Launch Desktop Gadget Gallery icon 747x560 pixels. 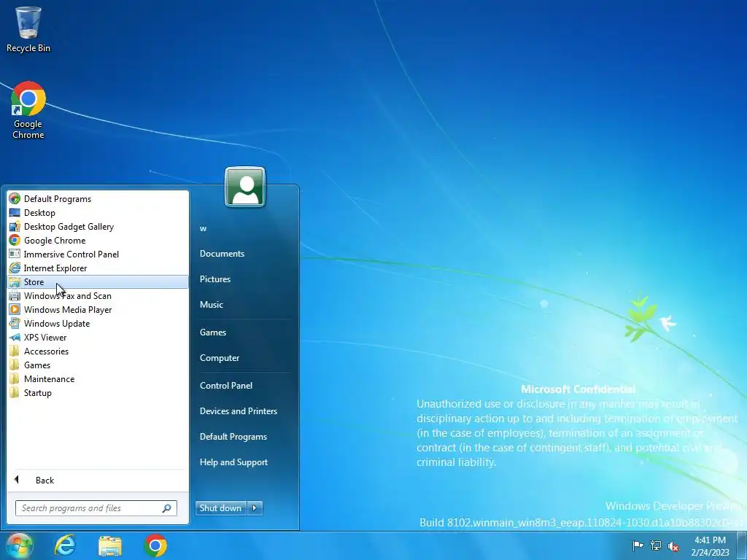(15, 226)
